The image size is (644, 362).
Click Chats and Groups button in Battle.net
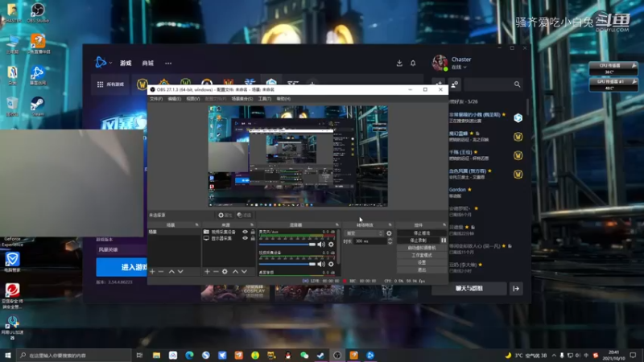point(469,289)
